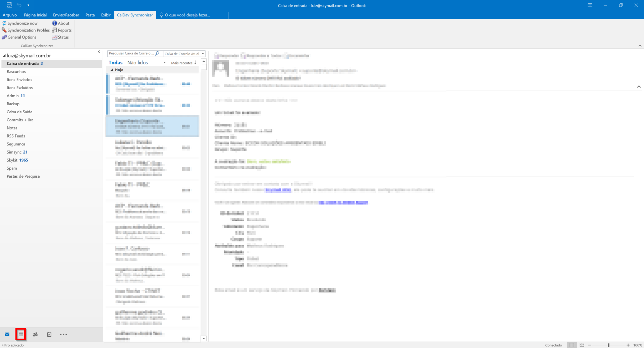The height and width of the screenshot is (348, 644).
Task: Click the sender avatar in the reading pane
Action: 221,69
